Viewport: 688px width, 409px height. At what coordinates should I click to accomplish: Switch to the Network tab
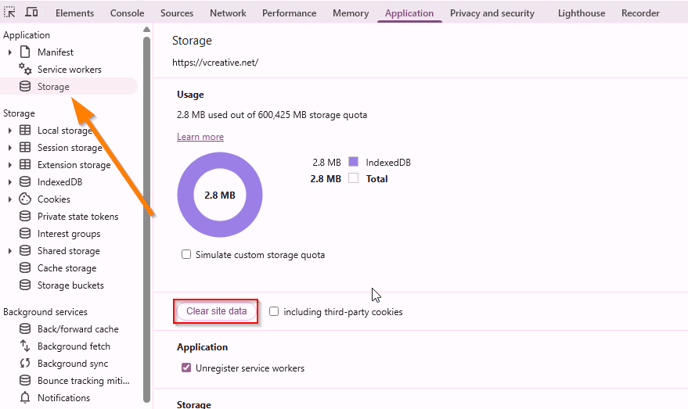coord(228,13)
